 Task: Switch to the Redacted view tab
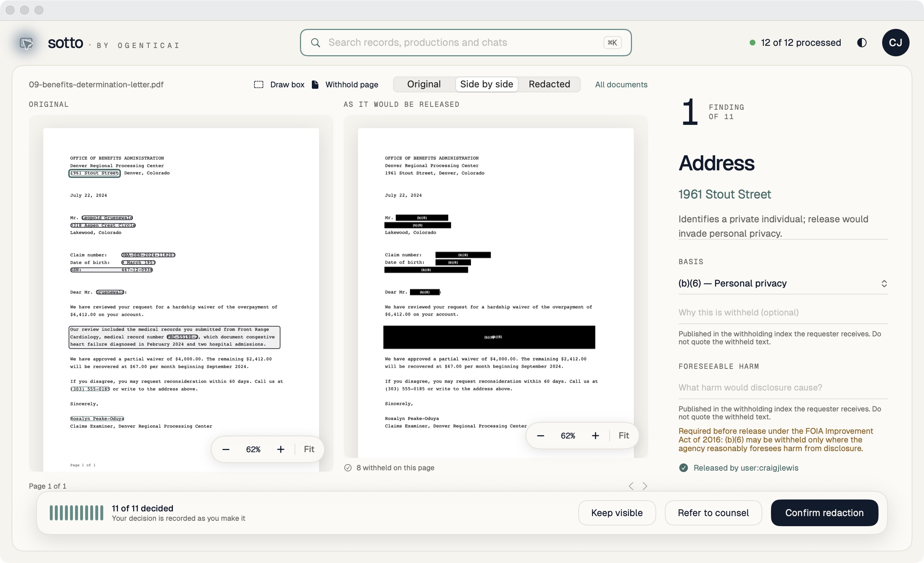(549, 84)
